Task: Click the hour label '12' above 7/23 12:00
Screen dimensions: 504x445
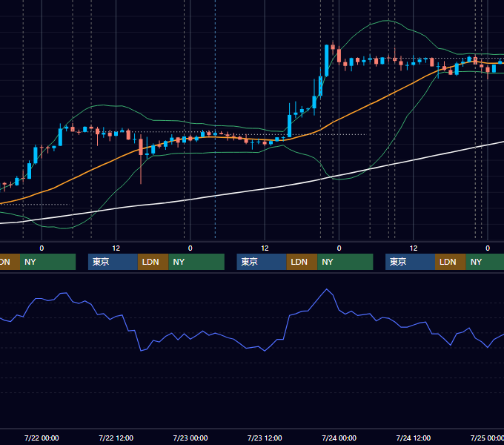Action: tap(265, 248)
